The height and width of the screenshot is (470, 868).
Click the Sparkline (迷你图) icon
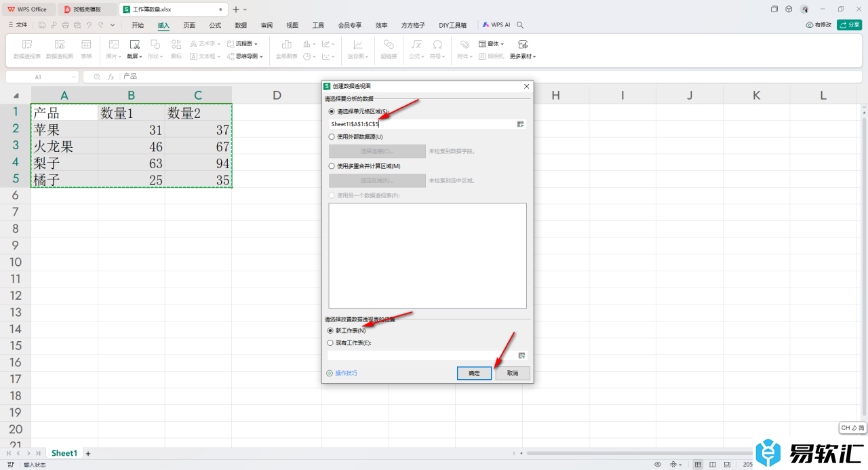(357, 44)
